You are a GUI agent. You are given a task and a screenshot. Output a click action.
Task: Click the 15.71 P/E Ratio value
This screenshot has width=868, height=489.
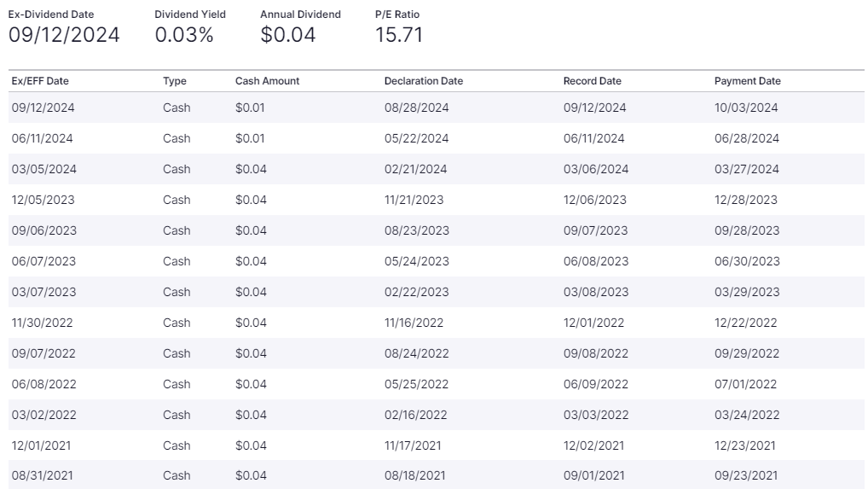pos(398,35)
